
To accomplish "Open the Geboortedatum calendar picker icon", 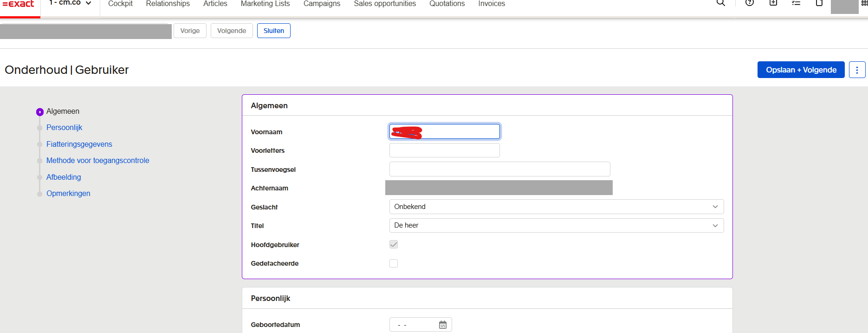I will 443,325.
